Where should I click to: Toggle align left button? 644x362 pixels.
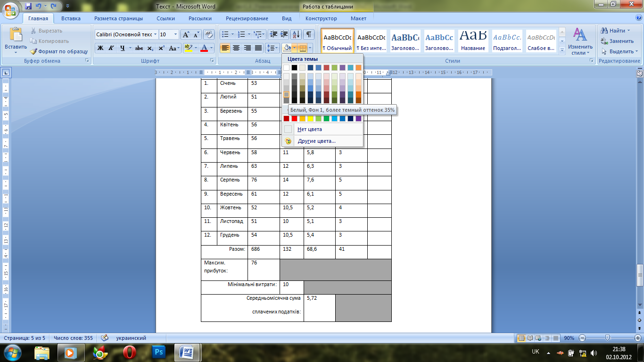(225, 48)
